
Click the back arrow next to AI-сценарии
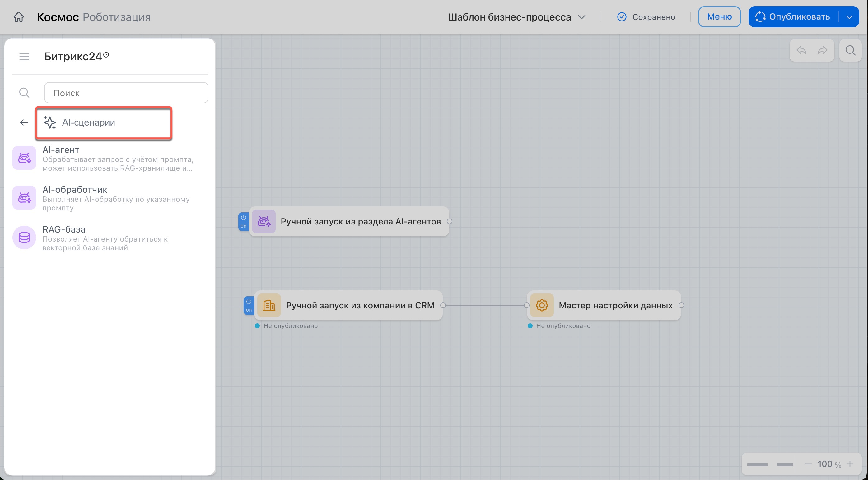coord(24,122)
